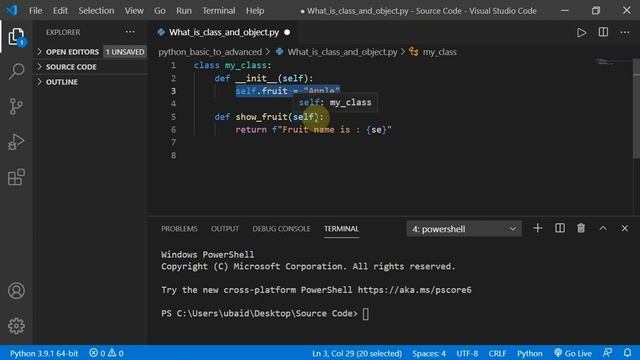Open terminal selector dropdown 4: powershell
Screen dimensions: 640x360
pyautogui.click(x=464, y=229)
